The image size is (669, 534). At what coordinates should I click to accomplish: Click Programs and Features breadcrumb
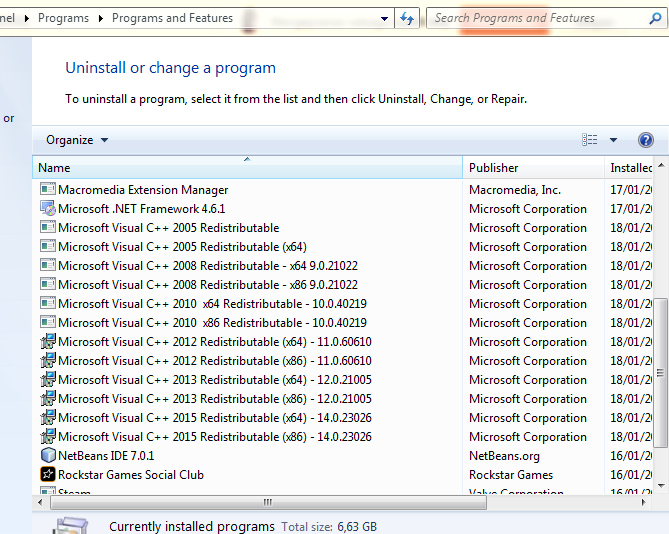click(172, 18)
